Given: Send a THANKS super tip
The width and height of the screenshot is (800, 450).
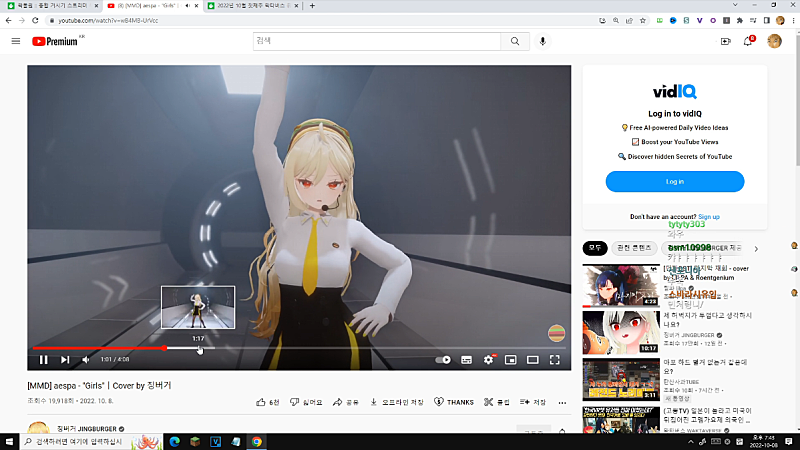Looking at the screenshot, I should pyautogui.click(x=454, y=403).
